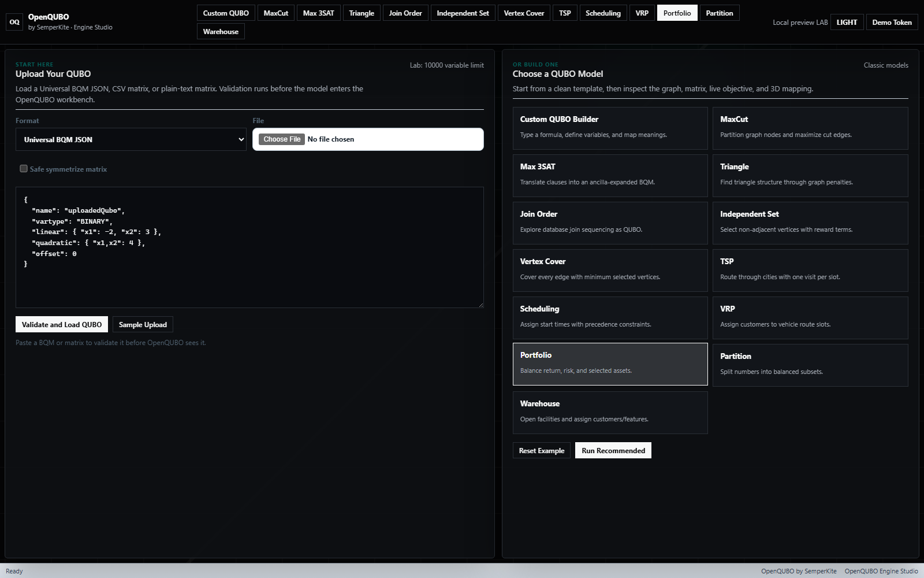Choose the Custom QUBO Builder card
The image size is (924, 578).
click(x=610, y=128)
